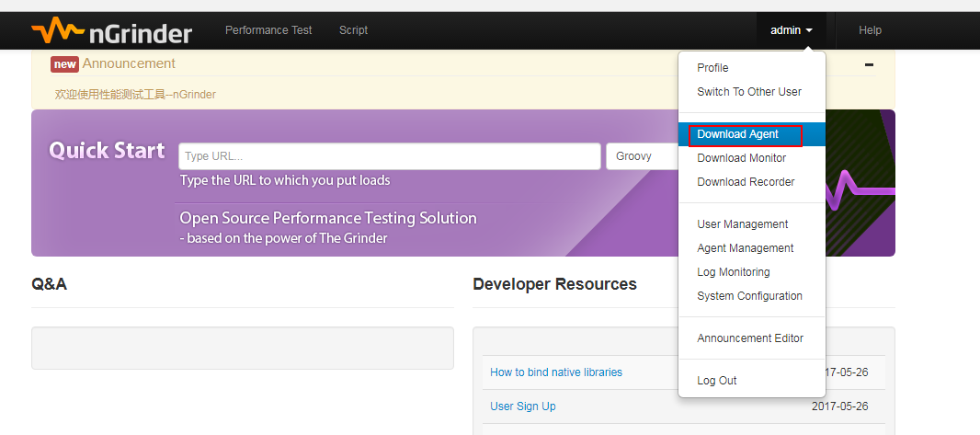Open the User Sign Up link
This screenshot has height=435, width=980.
tap(522, 406)
